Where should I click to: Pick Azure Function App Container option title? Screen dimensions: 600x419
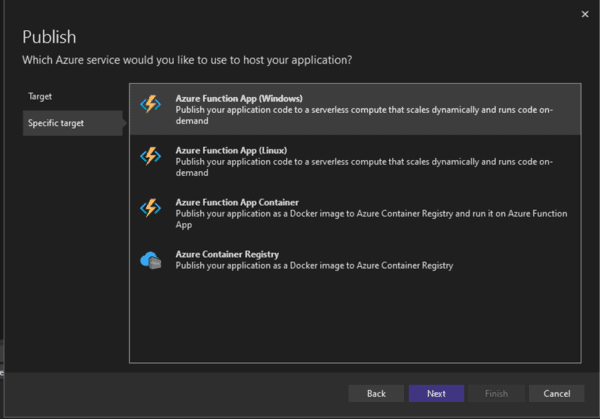click(x=237, y=202)
